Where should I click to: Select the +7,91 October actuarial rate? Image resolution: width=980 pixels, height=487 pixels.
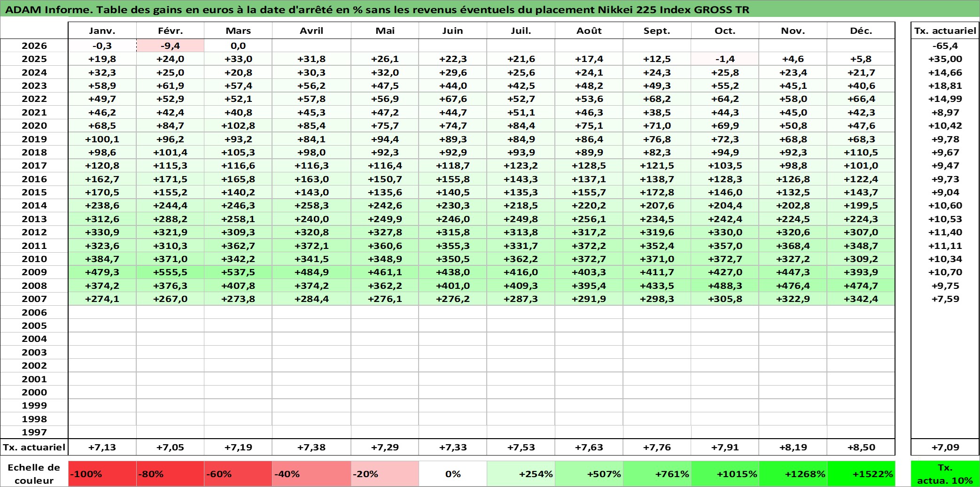coord(725,447)
